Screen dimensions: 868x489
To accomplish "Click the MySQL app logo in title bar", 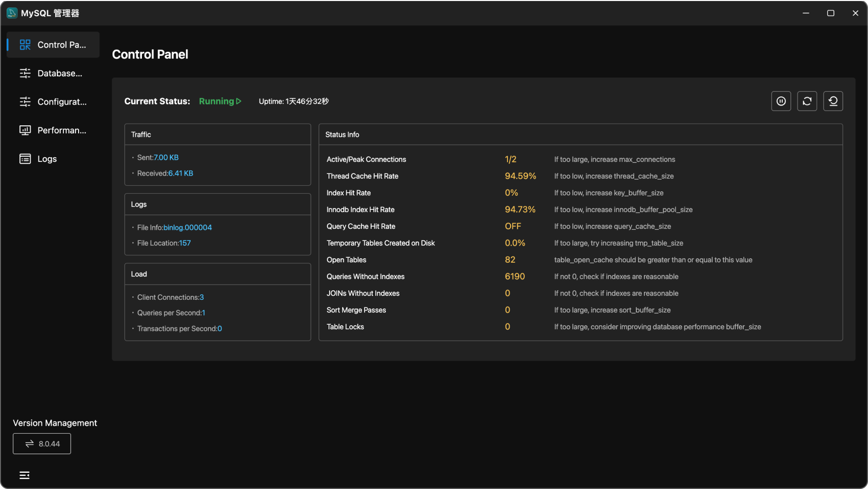I will (x=12, y=13).
